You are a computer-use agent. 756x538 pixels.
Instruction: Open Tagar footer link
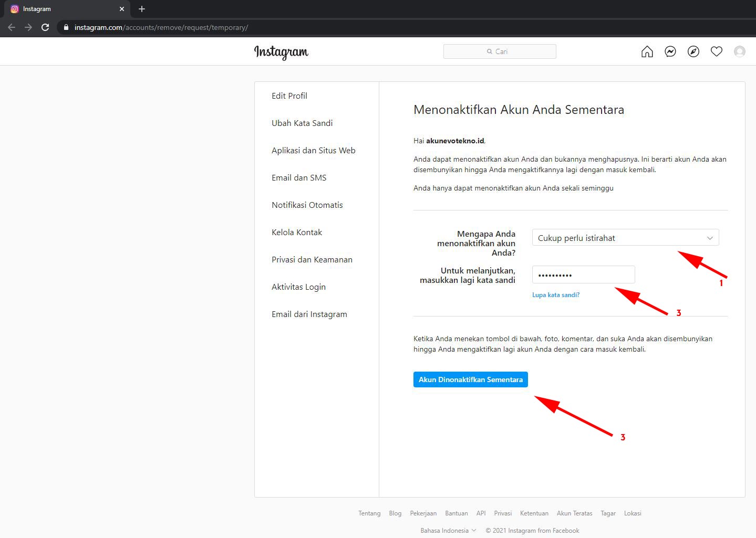pos(608,513)
